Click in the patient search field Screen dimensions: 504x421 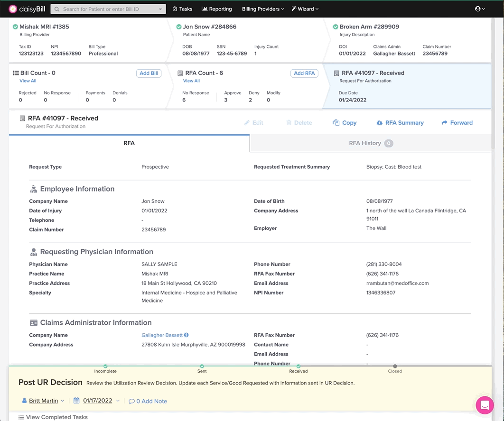coord(108,9)
